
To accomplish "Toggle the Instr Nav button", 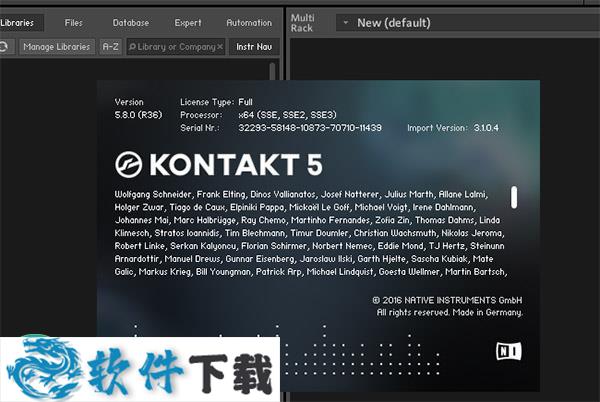I will (254, 47).
